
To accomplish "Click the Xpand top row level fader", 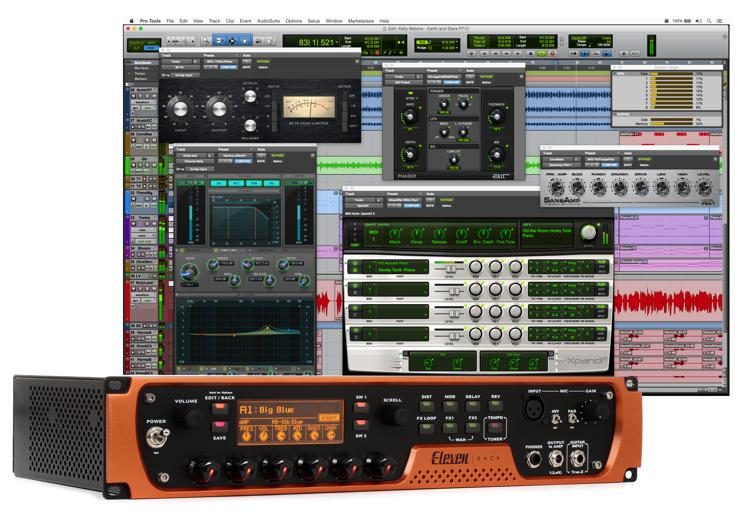I will point(449,269).
